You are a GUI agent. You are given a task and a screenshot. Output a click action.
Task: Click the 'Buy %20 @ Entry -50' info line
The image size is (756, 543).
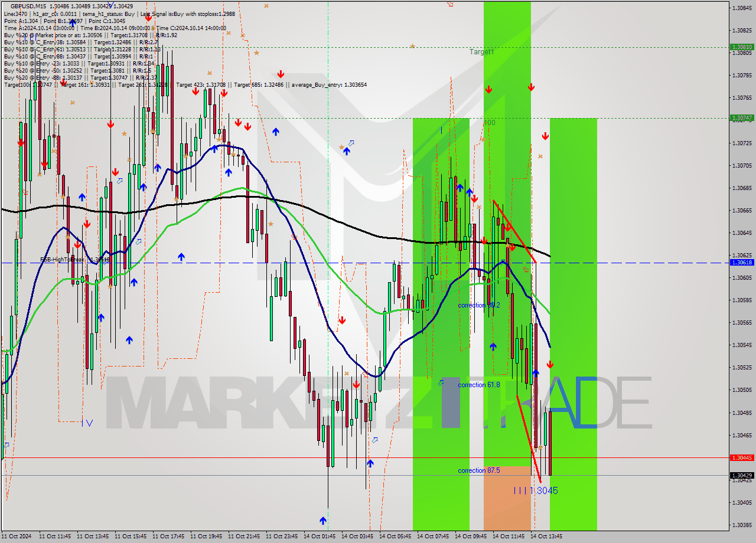pyautogui.click(x=77, y=70)
